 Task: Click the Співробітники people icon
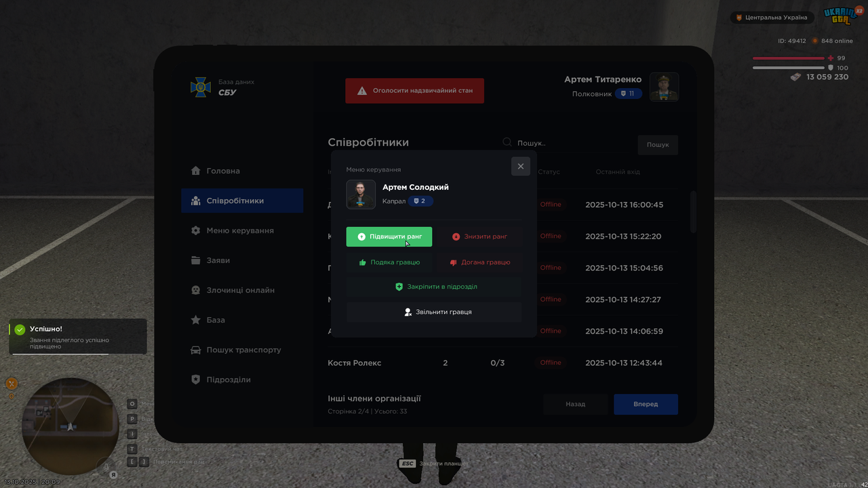(x=196, y=201)
